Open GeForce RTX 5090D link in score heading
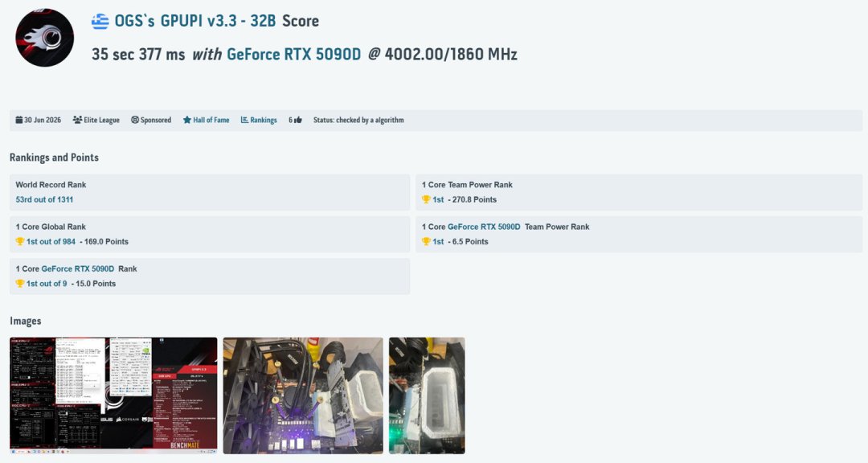Image resolution: width=868 pixels, height=463 pixels. tap(293, 55)
